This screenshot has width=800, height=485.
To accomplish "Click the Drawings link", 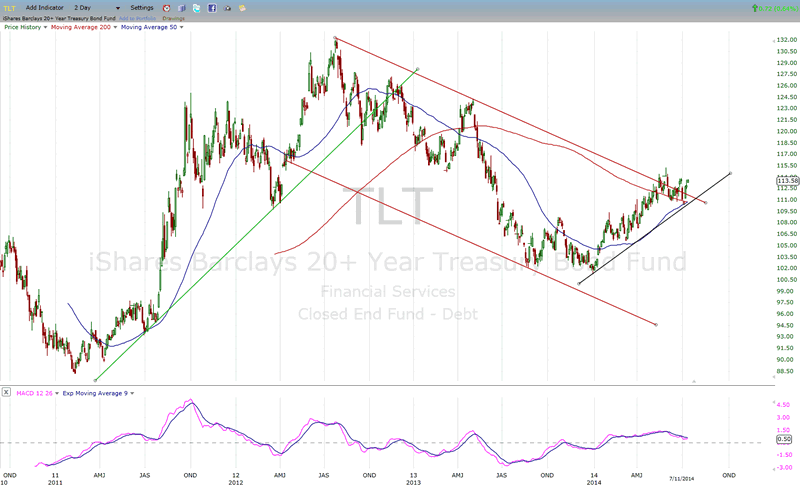I will click(173, 18).
